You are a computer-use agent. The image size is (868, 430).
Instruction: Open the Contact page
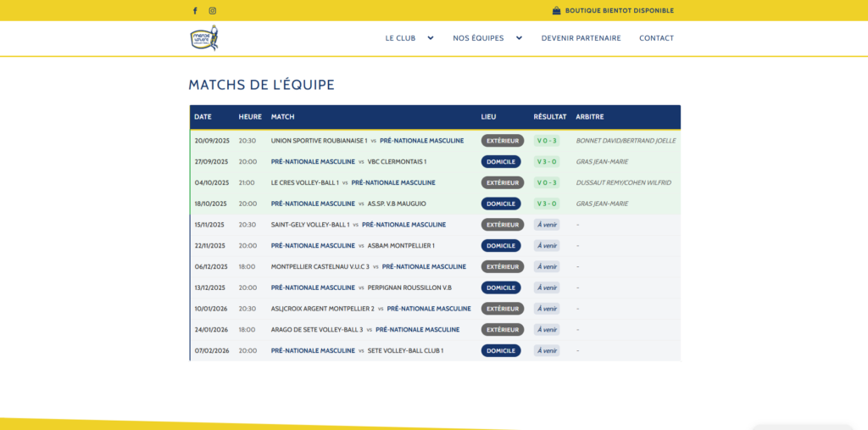pos(657,38)
